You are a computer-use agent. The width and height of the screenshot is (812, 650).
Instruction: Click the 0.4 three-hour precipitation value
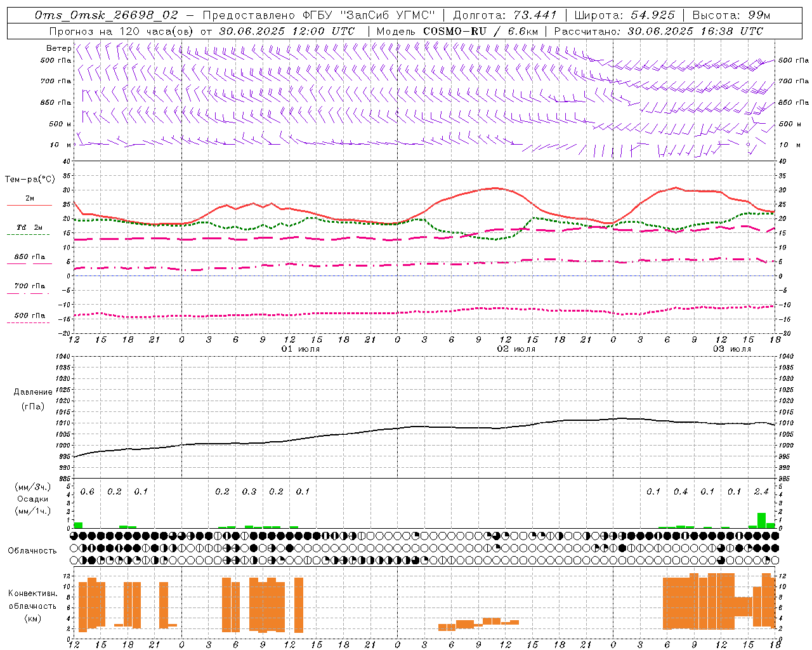click(x=681, y=492)
